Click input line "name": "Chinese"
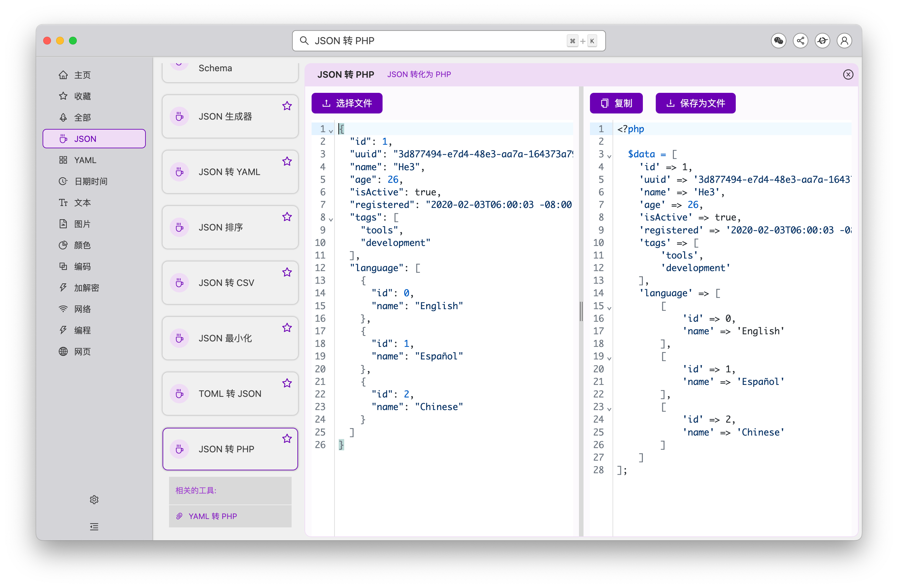This screenshot has height=588, width=898. (417, 407)
